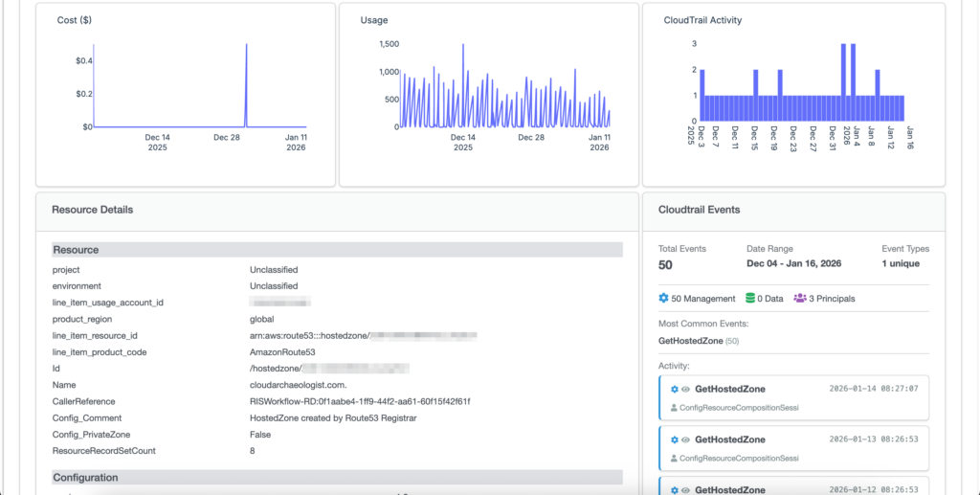The height and width of the screenshot is (495, 980).
Task: Select the Resource Details panel heading
Action: [93, 210]
